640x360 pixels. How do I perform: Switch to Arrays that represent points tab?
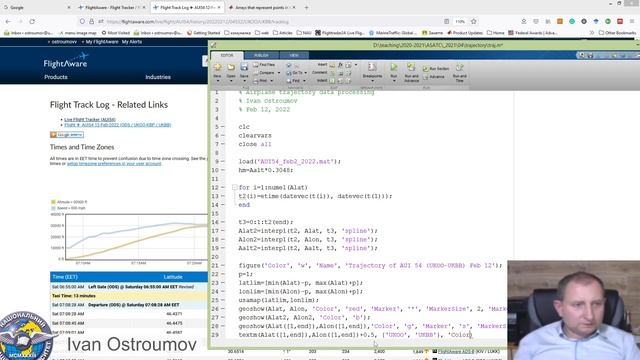click(262, 7)
